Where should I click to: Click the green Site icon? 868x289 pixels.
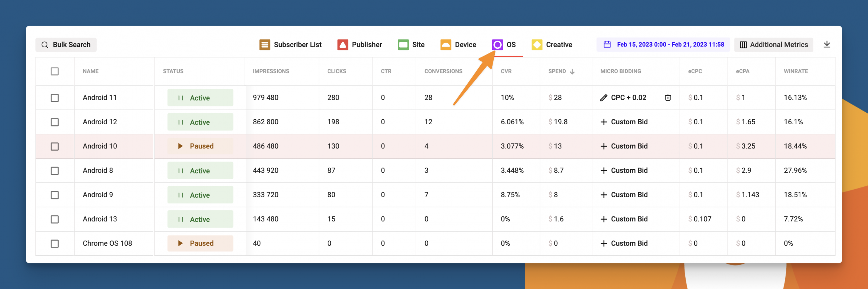(x=403, y=45)
